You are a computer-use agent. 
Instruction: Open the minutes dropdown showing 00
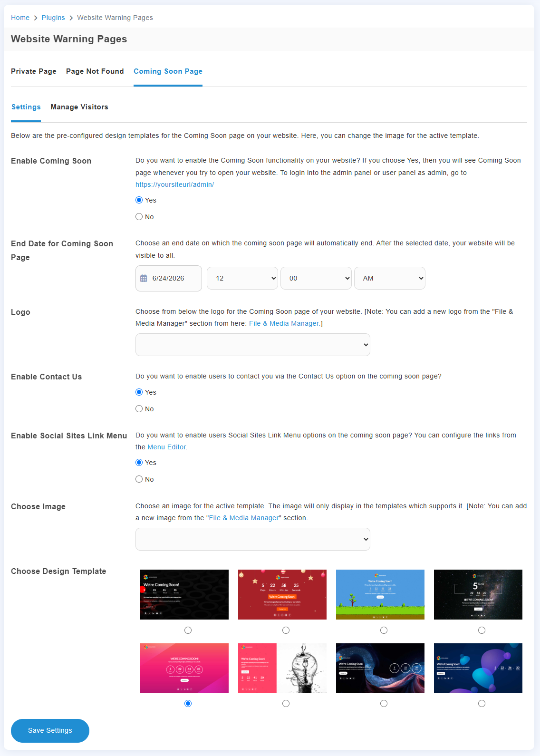pos(316,278)
